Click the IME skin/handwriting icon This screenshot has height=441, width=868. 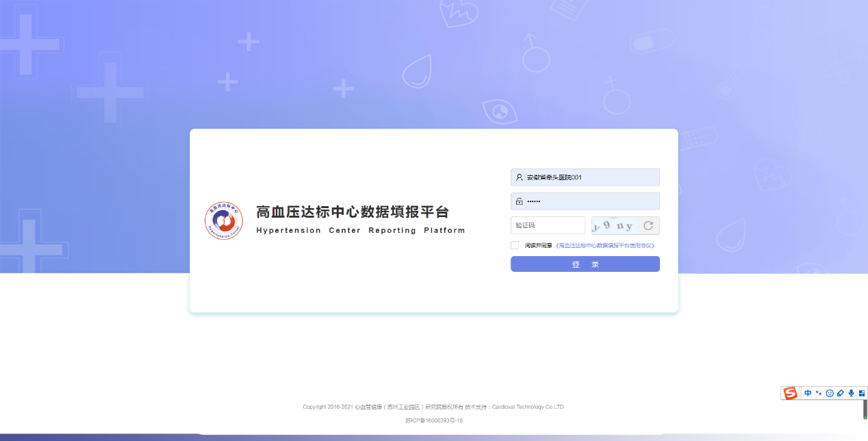[x=841, y=393]
